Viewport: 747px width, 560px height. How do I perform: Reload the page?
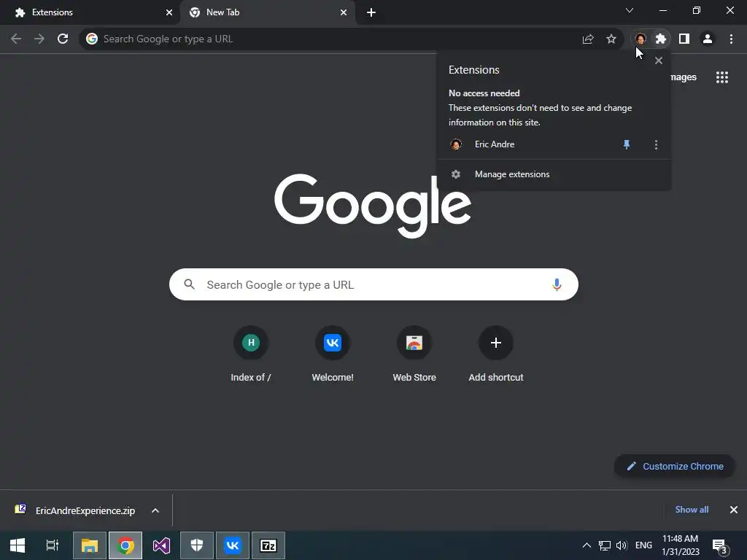coord(63,39)
